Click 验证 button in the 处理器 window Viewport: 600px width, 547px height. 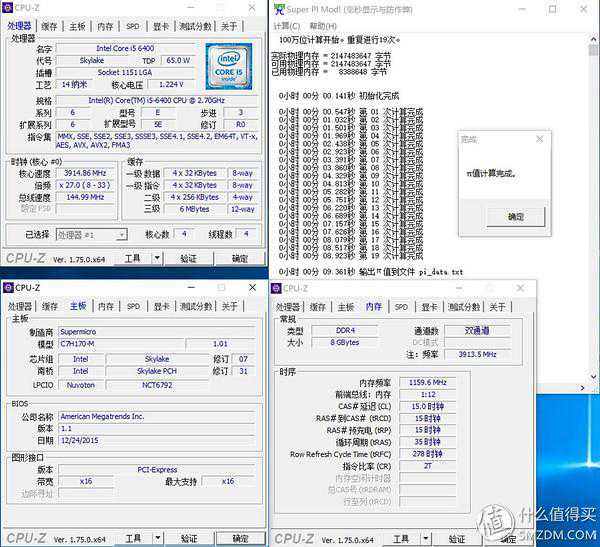coord(188,259)
